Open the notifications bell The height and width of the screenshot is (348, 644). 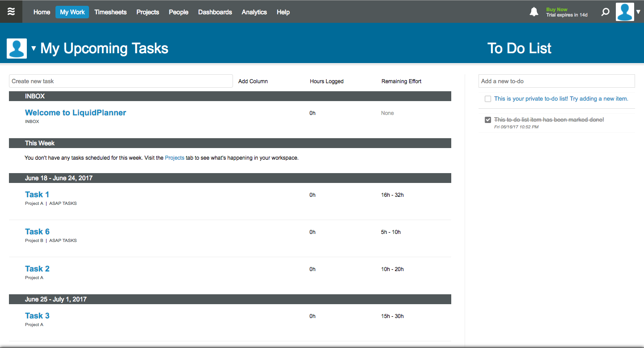pyautogui.click(x=534, y=12)
